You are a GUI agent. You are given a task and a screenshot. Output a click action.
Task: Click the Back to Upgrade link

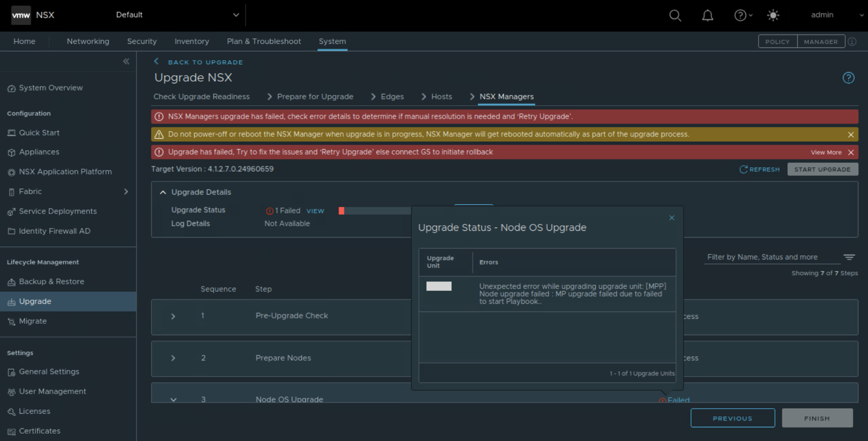pyautogui.click(x=199, y=62)
